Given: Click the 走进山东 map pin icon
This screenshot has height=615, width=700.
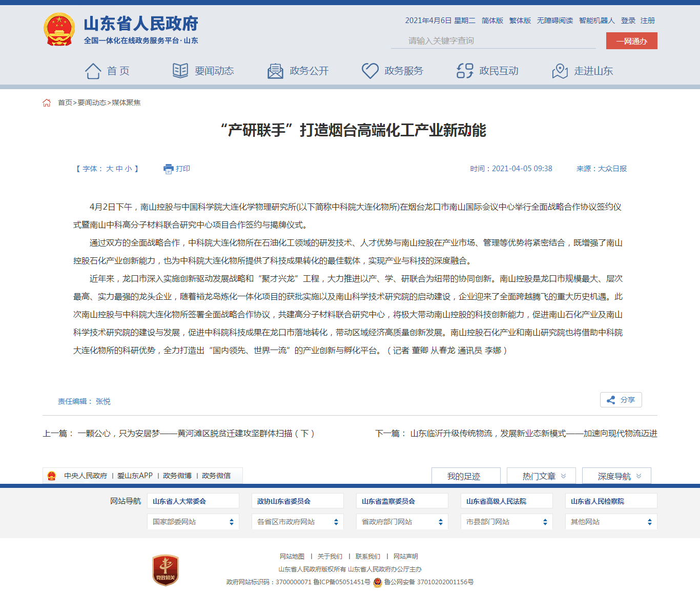Looking at the screenshot, I should (x=560, y=71).
